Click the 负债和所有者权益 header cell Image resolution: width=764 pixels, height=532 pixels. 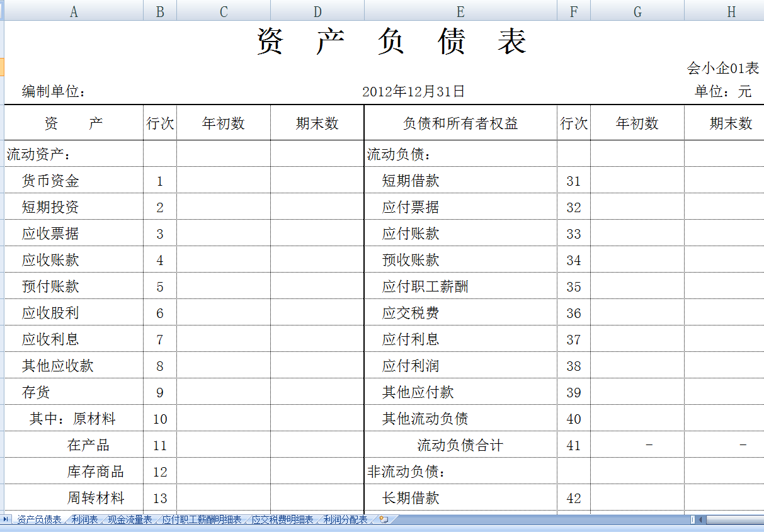(460, 123)
